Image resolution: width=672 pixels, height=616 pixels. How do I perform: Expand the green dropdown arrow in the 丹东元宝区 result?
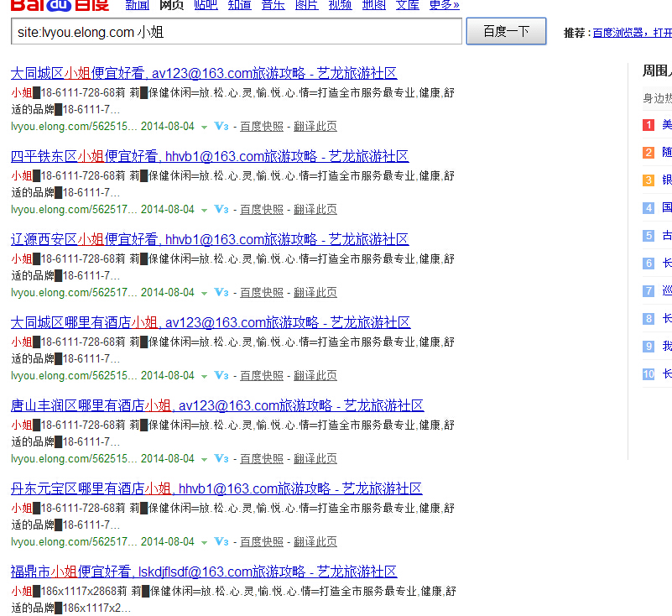204,542
